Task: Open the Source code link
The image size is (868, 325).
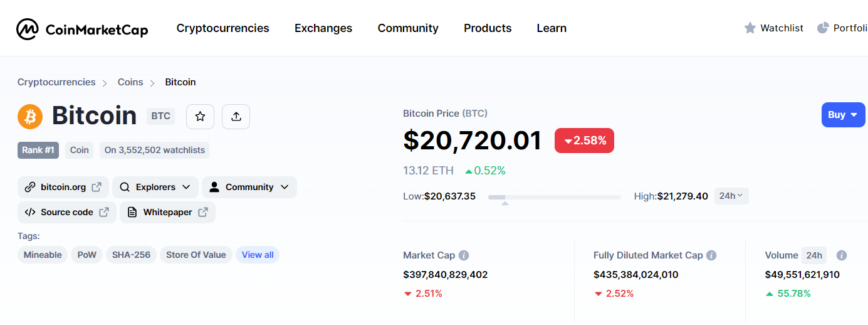Action: coord(67,212)
